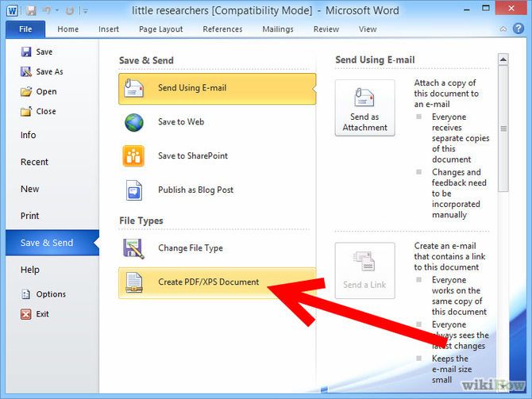Switch to the Home ribbon tab

[67, 29]
